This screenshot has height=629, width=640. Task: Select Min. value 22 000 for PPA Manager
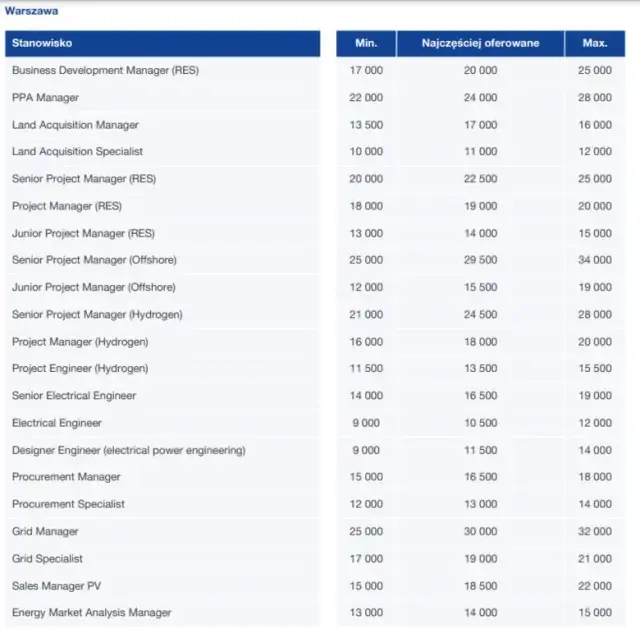click(365, 98)
